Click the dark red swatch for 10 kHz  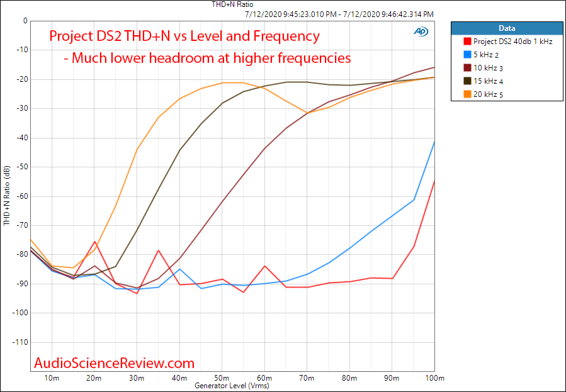pos(467,68)
